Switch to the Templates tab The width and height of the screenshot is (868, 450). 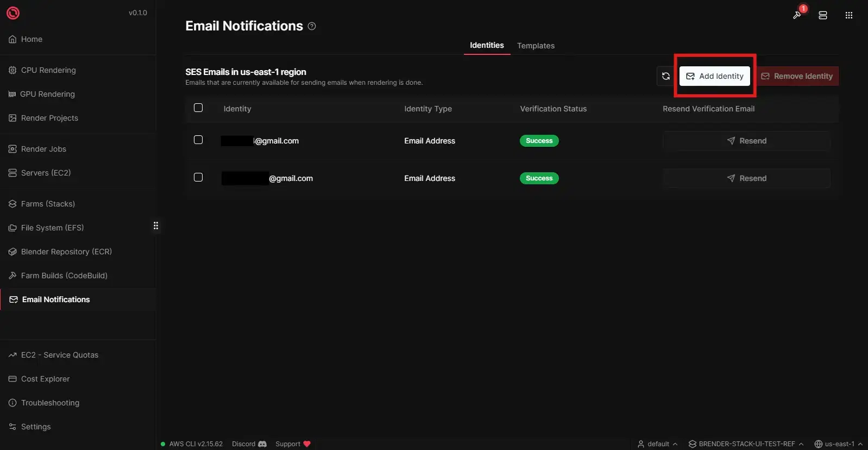pyautogui.click(x=536, y=46)
